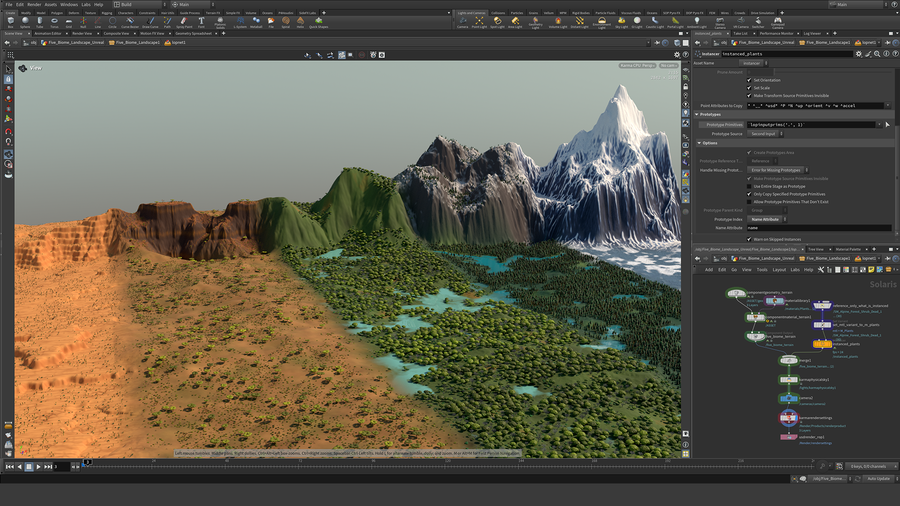Enable Use Entire Stage as Prototype

(x=749, y=186)
